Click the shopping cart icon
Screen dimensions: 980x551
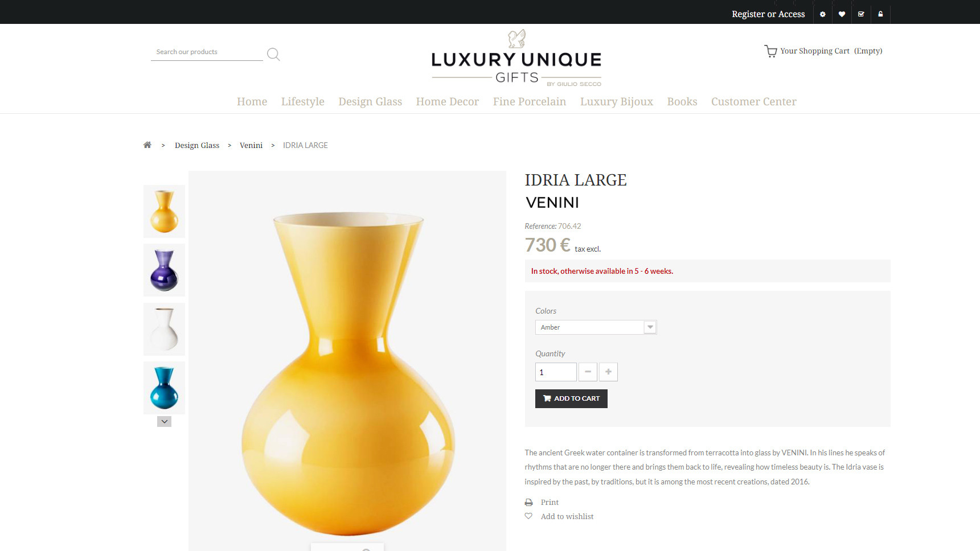pyautogui.click(x=770, y=51)
